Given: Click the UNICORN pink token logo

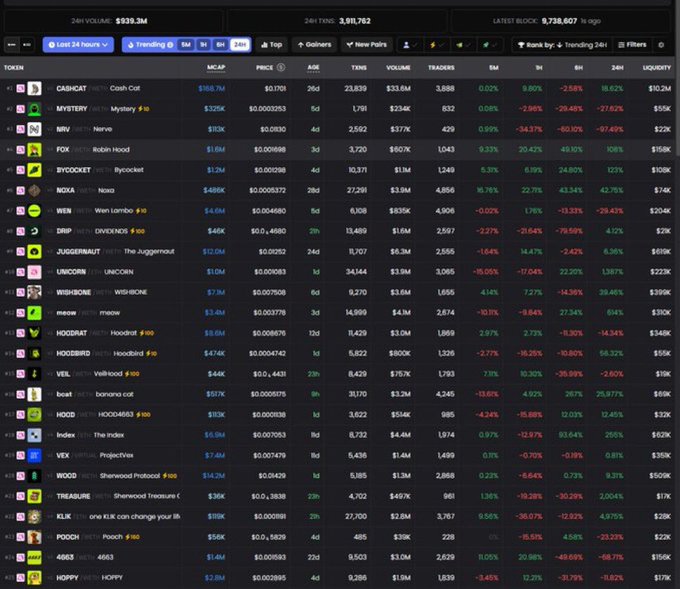Looking at the screenshot, I should click(34, 272).
